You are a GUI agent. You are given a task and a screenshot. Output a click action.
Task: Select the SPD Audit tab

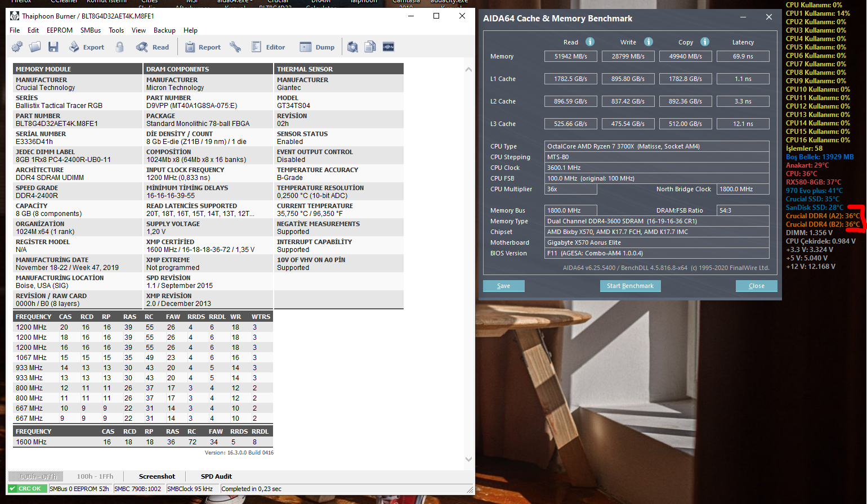216,476
